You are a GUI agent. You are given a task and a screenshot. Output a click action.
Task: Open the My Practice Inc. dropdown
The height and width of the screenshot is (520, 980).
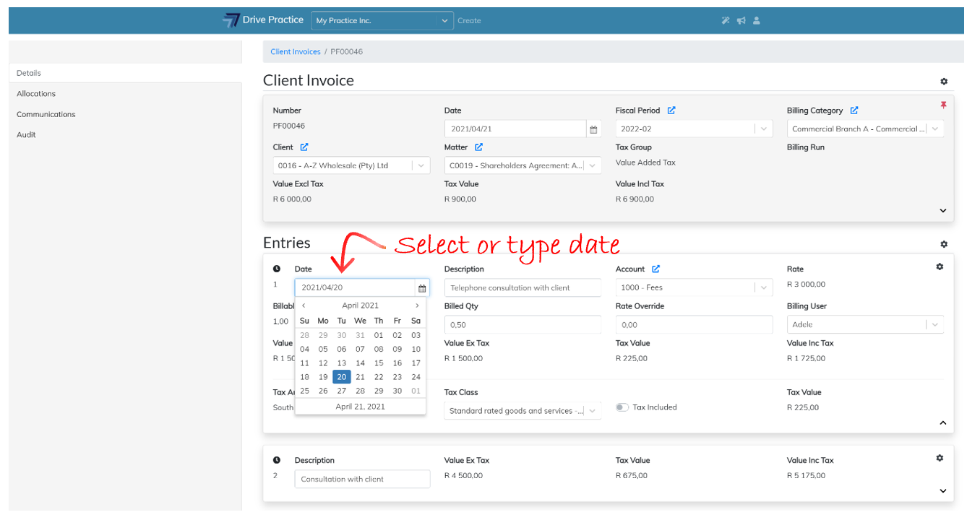coord(382,21)
